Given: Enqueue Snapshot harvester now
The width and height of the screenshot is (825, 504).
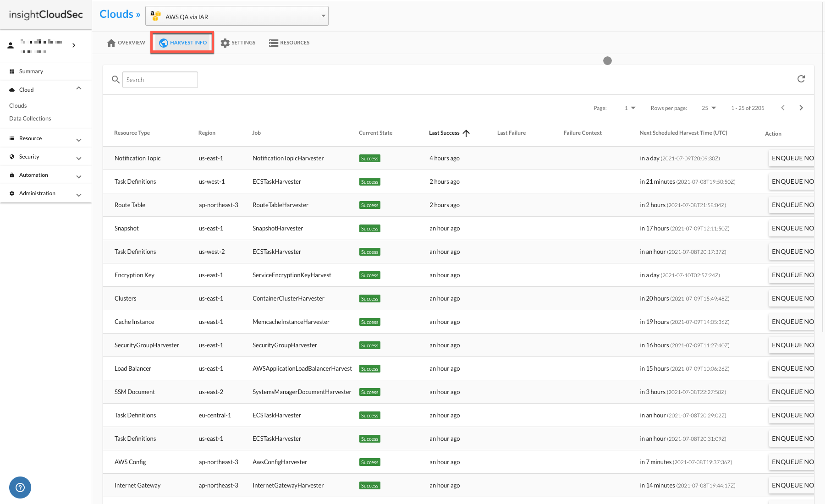Looking at the screenshot, I should [792, 228].
